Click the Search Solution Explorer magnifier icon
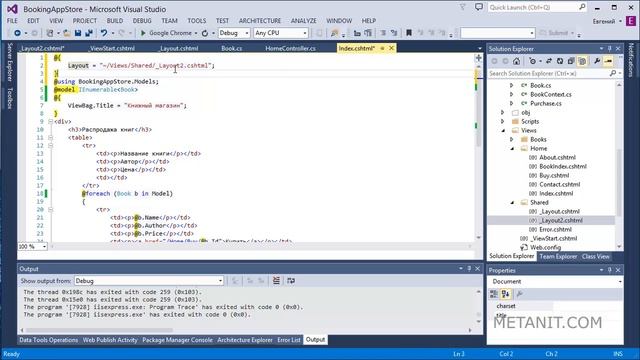This screenshot has height=360, width=640. point(613,73)
